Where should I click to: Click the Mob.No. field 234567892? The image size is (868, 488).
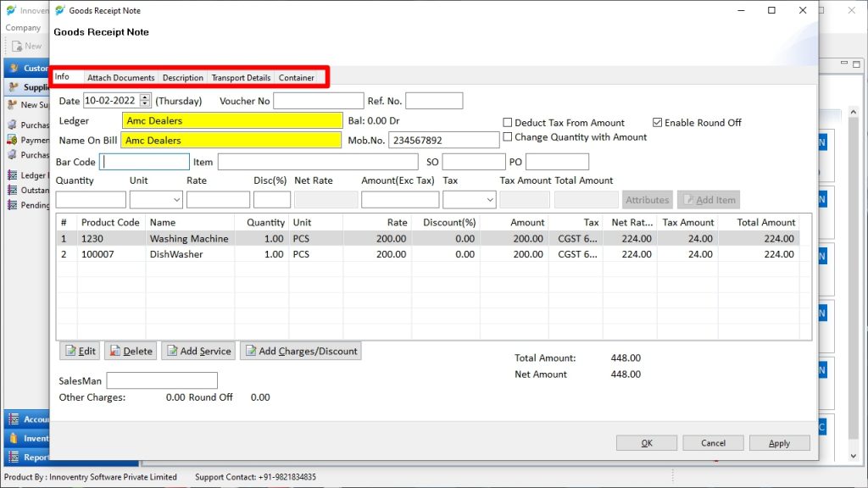[444, 140]
